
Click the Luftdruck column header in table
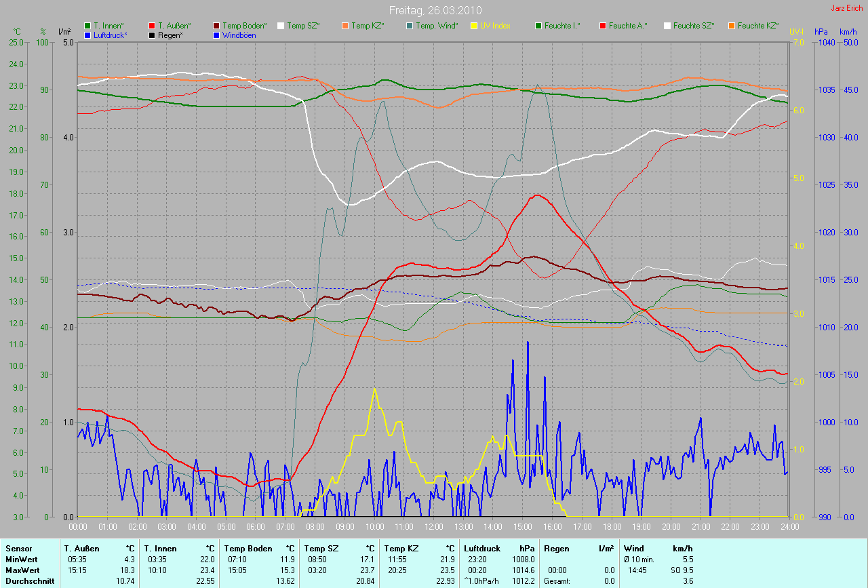482,548
